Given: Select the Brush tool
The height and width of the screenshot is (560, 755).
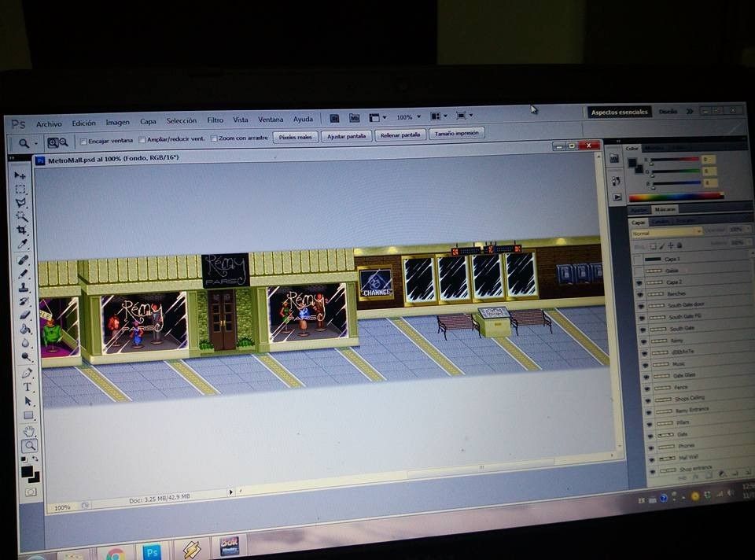Looking at the screenshot, I should (23, 274).
